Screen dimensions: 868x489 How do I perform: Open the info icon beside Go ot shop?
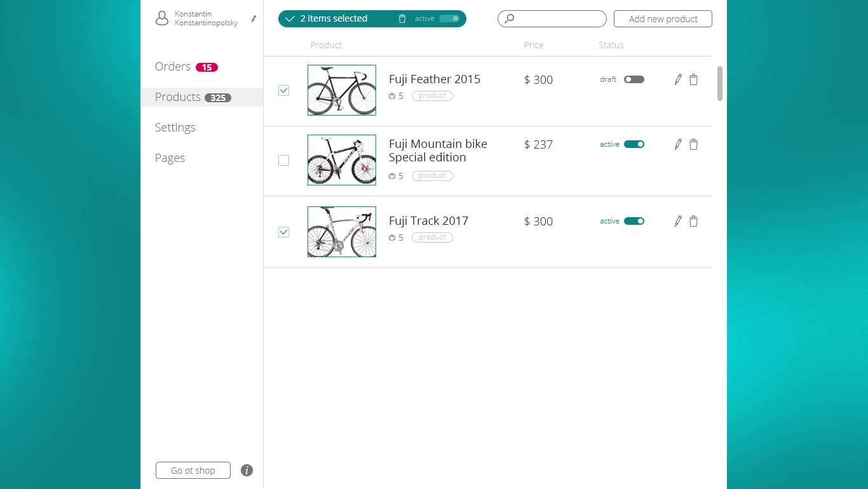tap(247, 471)
